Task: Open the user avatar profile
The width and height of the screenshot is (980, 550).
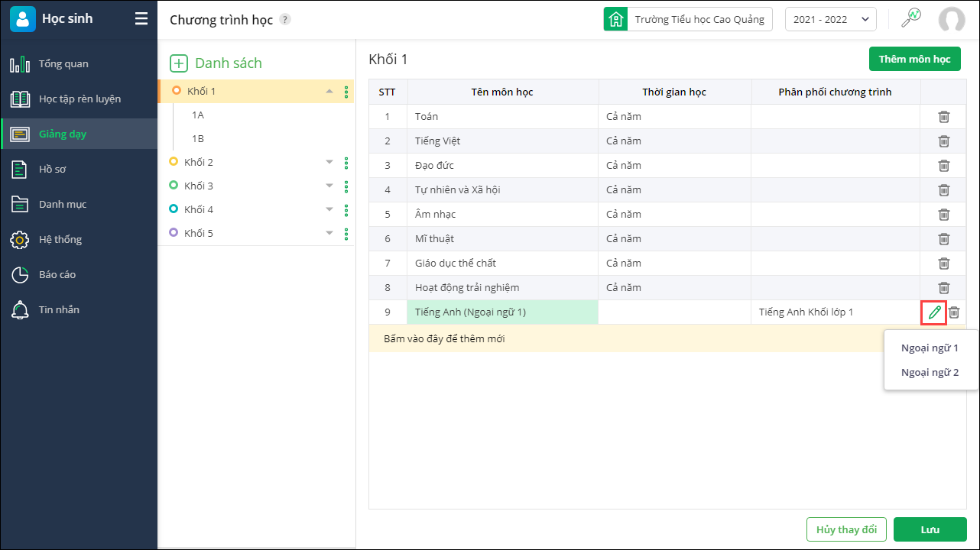Action: tap(952, 20)
